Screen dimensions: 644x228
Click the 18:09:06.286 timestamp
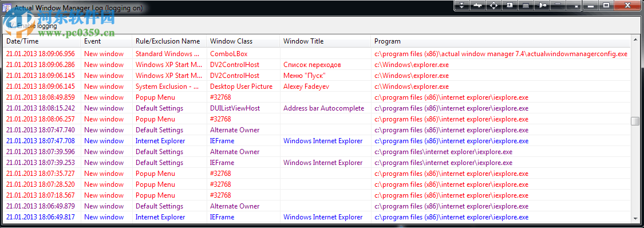point(41,65)
